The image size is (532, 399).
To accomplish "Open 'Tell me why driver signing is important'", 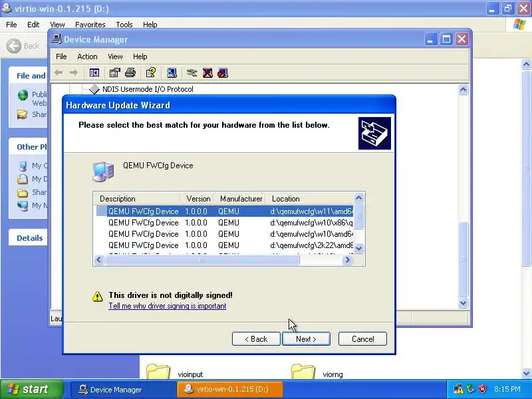I will (168, 306).
